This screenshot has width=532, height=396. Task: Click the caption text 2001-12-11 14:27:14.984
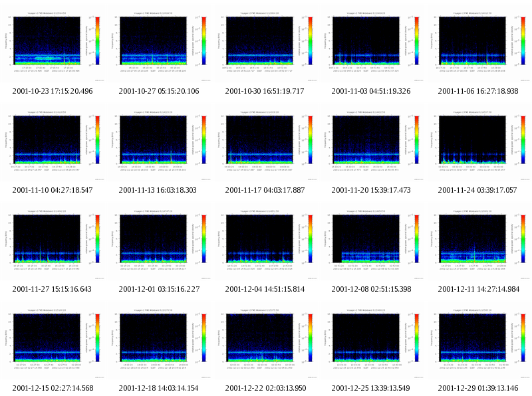[x=479, y=289]
